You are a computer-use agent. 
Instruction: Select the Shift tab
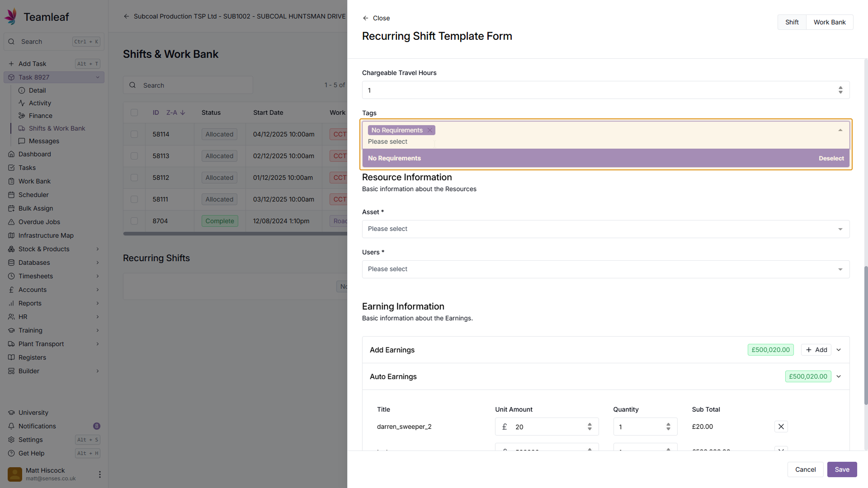pos(792,22)
